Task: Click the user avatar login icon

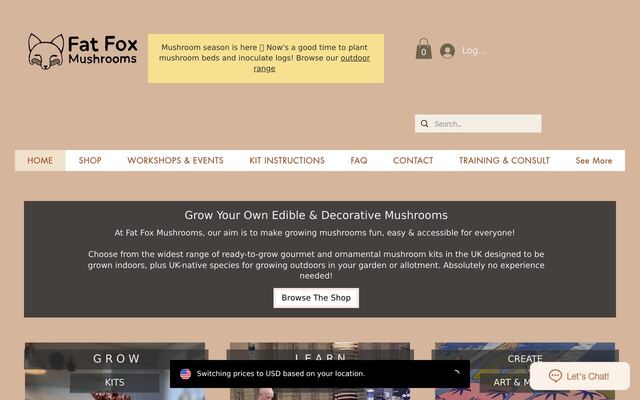Action: (x=447, y=51)
